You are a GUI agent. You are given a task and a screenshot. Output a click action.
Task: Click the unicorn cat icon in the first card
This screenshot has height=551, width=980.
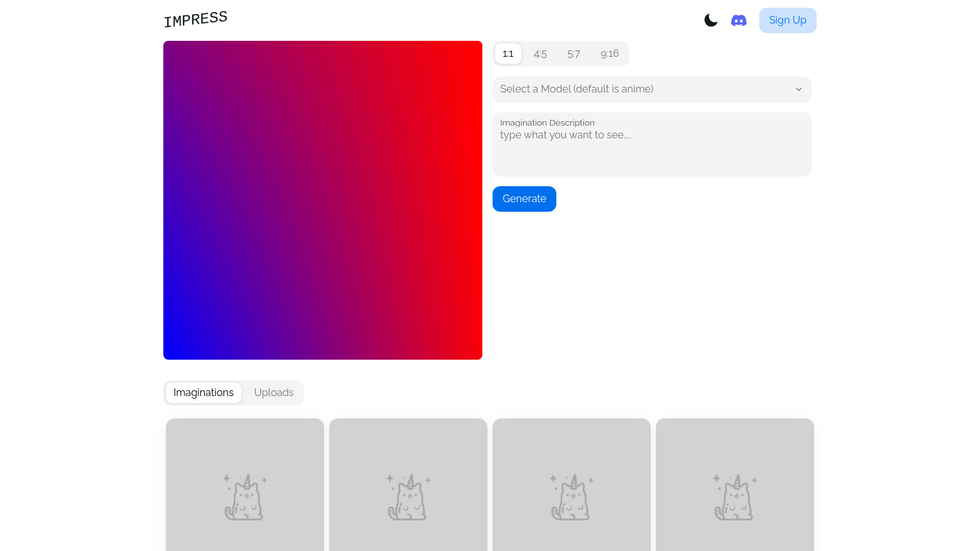point(244,497)
